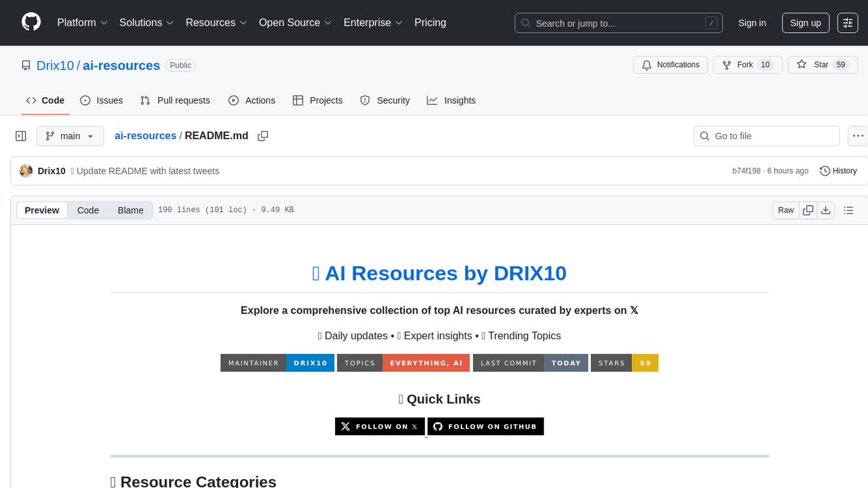The width and height of the screenshot is (868, 488).
Task: Expand the Open Source menu
Action: pyautogui.click(x=296, y=22)
